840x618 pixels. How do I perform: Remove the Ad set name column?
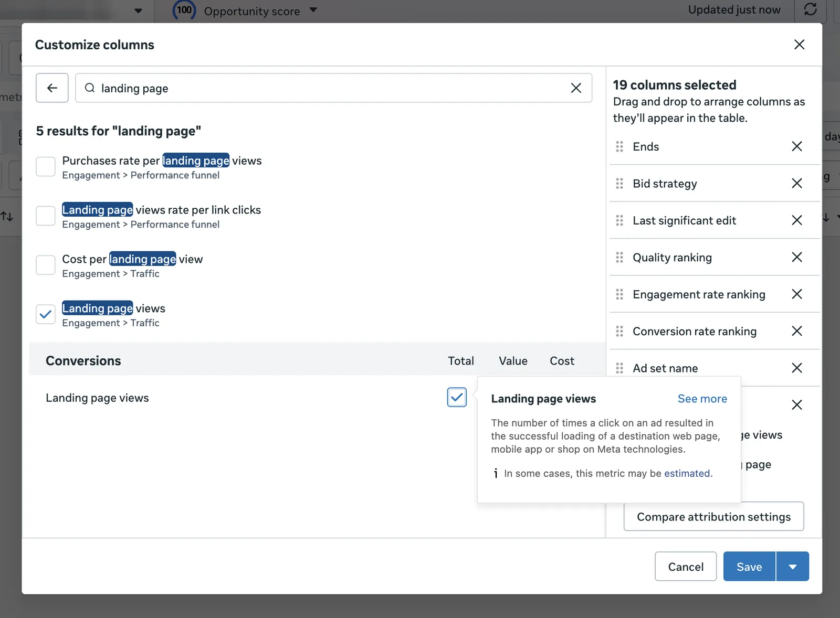(797, 368)
